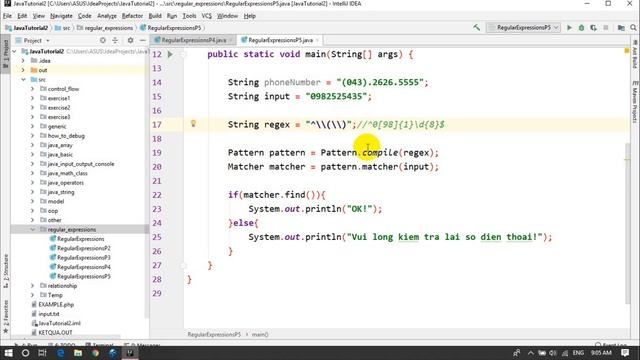Collapse all via Project panel header icon

click(115, 40)
